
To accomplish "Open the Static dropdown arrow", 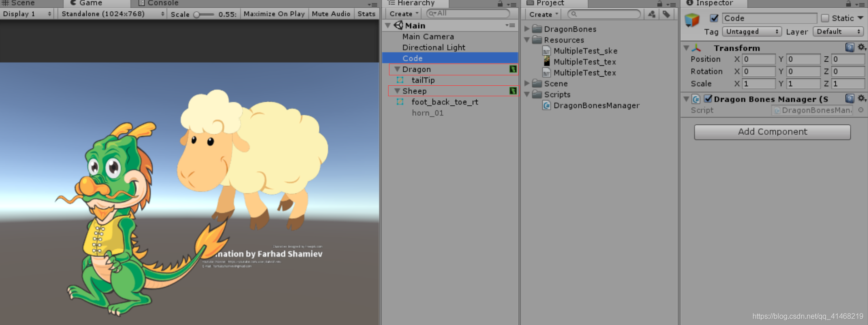I will (x=860, y=18).
